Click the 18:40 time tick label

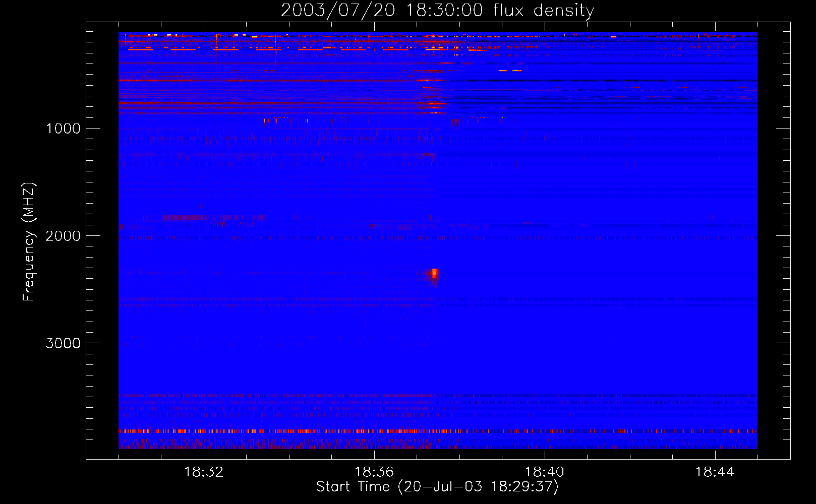point(545,472)
